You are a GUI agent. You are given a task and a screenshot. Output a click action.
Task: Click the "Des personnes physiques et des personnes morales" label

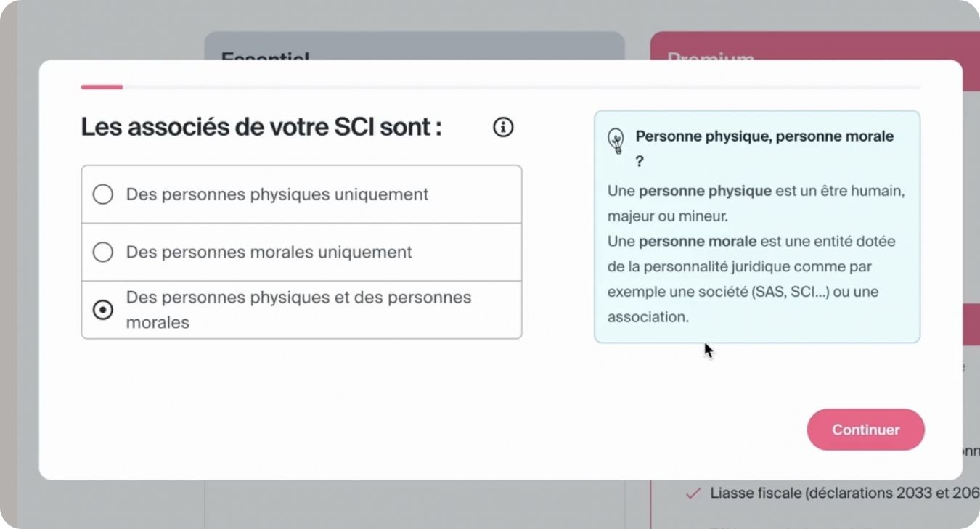[298, 310]
